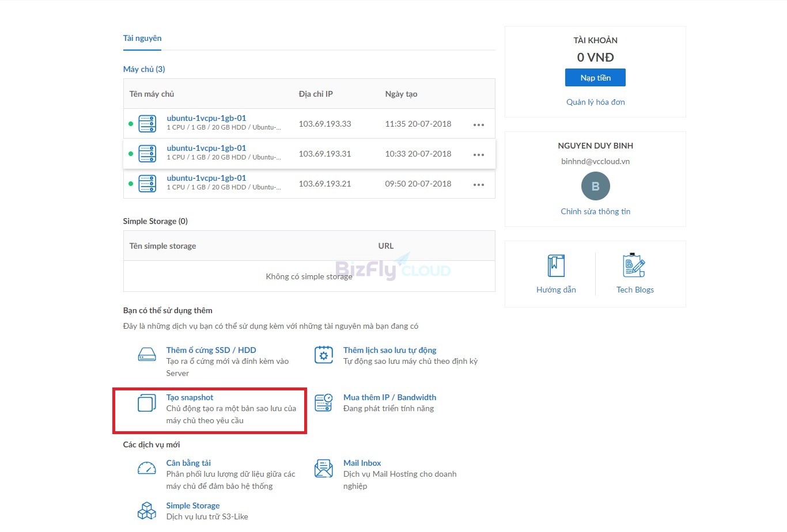Click the hard drive icon for SSD / HDD

click(x=147, y=354)
